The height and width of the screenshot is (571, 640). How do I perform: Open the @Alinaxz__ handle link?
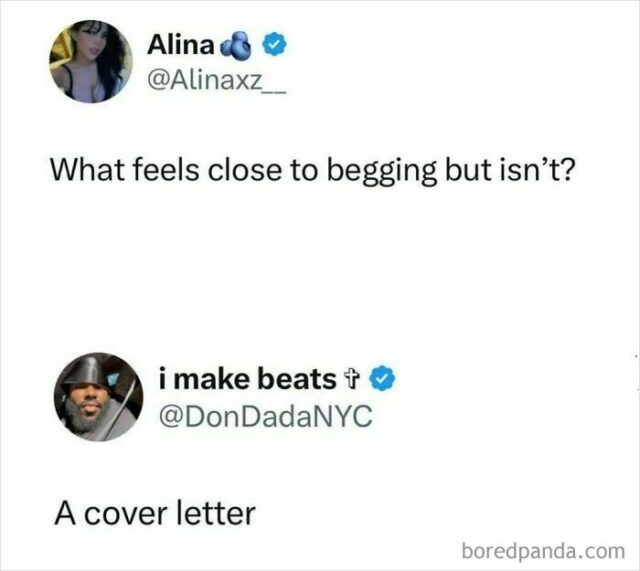point(217,81)
